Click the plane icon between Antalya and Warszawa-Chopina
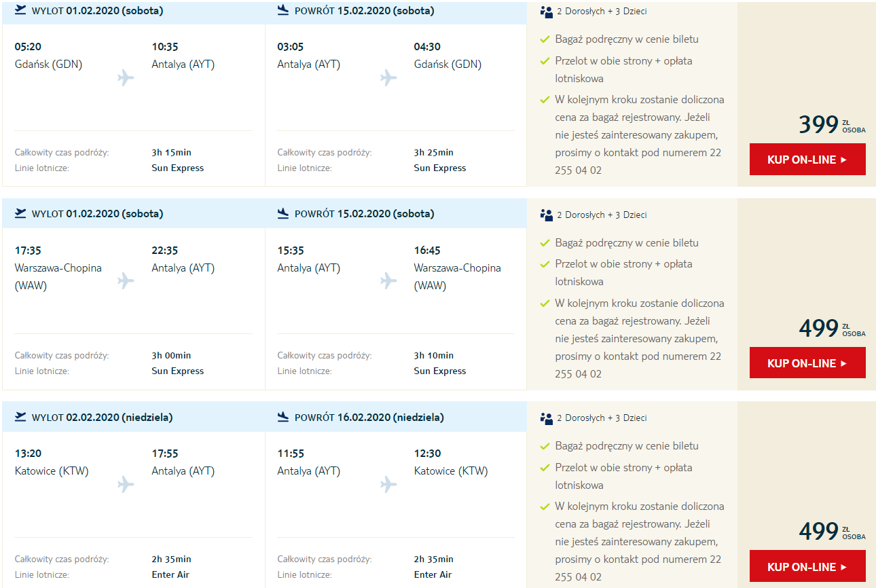 (x=388, y=280)
